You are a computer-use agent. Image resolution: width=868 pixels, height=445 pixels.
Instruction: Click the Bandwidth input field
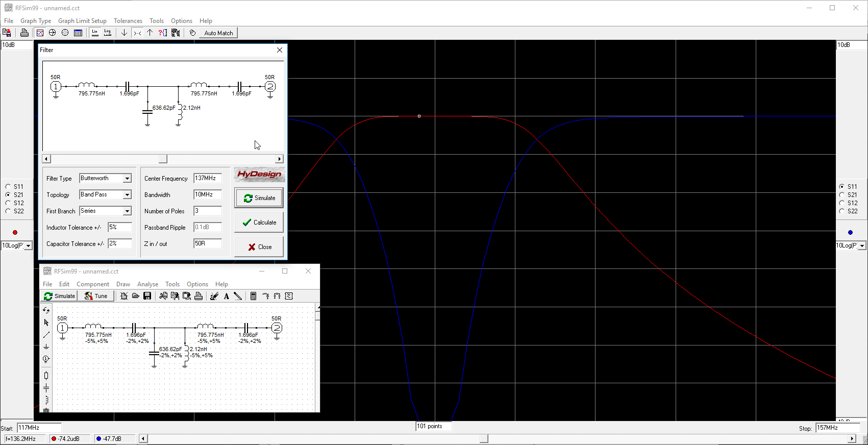(208, 195)
